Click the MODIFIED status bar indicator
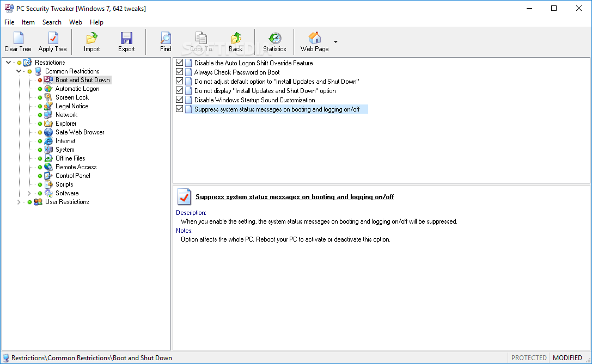The width and height of the screenshot is (592, 364). pyautogui.click(x=567, y=358)
